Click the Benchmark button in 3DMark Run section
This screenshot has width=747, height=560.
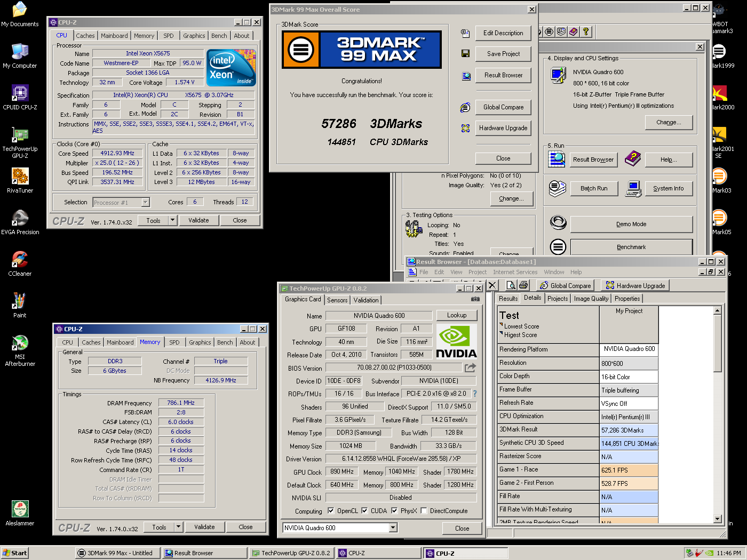pos(631,247)
